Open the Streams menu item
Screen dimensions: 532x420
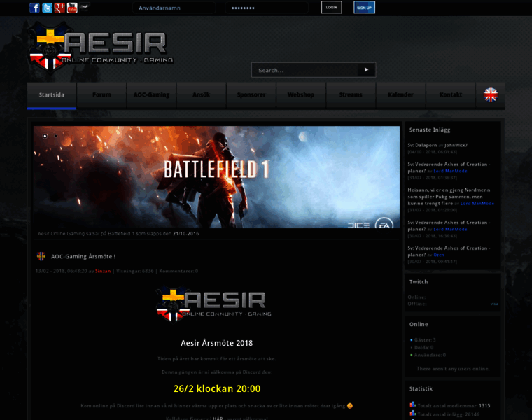[x=351, y=95]
